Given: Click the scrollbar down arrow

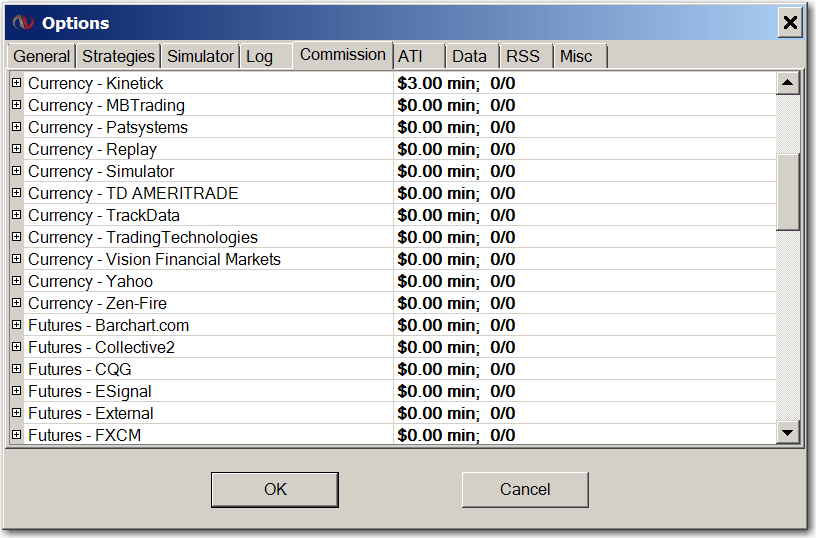Looking at the screenshot, I should (x=788, y=432).
